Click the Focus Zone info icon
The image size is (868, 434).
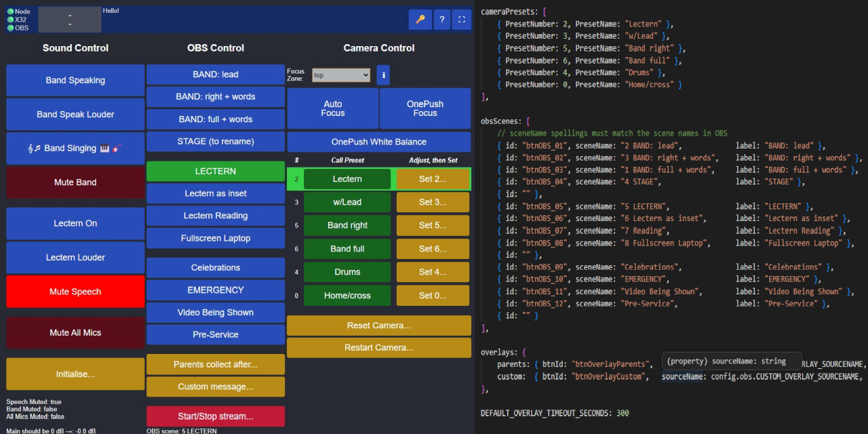pyautogui.click(x=383, y=75)
